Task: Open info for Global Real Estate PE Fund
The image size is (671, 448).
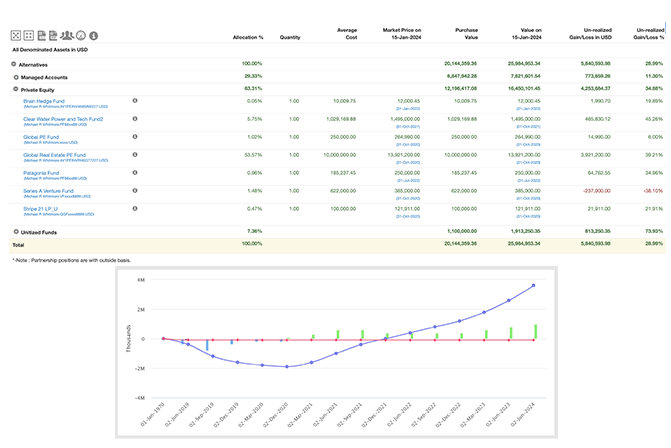Action: point(135,155)
